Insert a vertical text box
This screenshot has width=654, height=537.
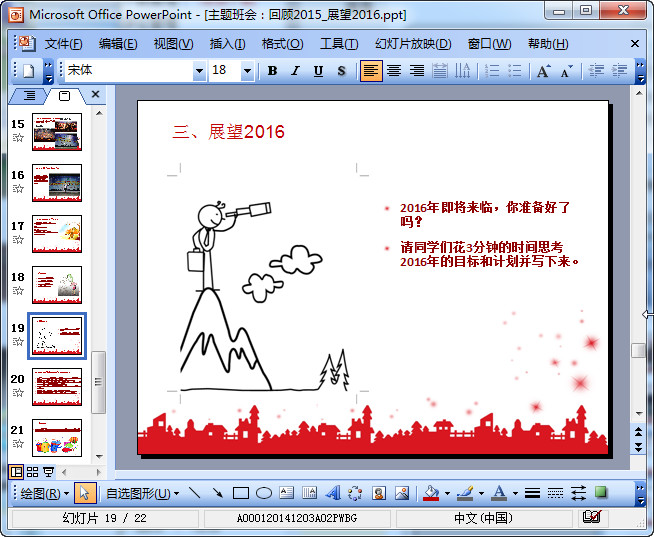click(x=309, y=493)
